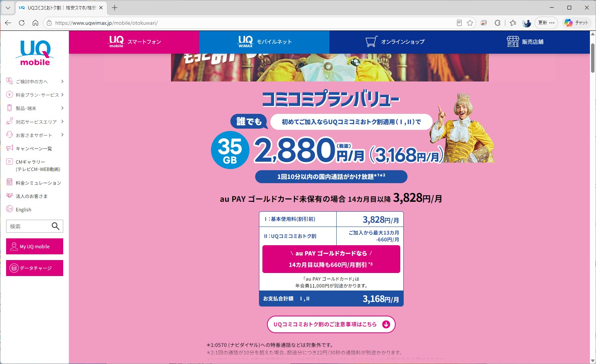The image size is (596, 364).
Task: Click the En globe icon
Action: pos(10,209)
